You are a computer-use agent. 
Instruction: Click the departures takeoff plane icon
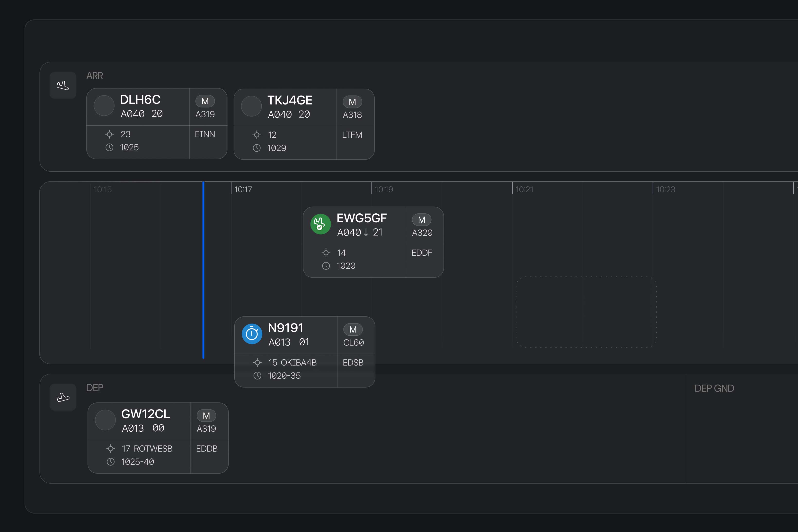pyautogui.click(x=63, y=397)
